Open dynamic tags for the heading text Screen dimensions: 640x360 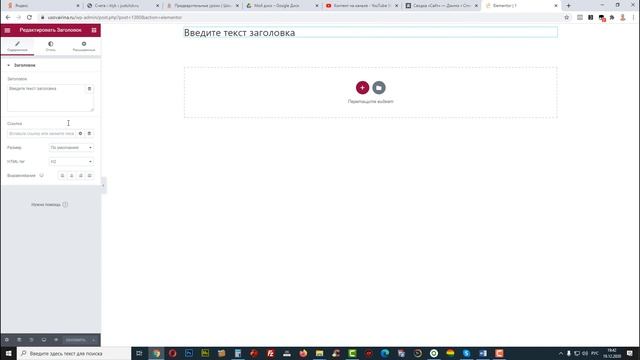coord(89,89)
